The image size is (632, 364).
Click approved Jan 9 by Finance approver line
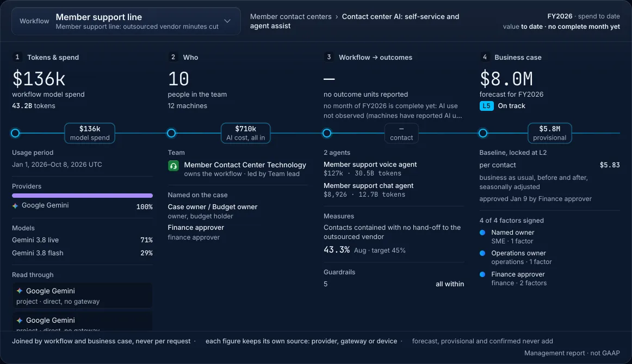536,199
